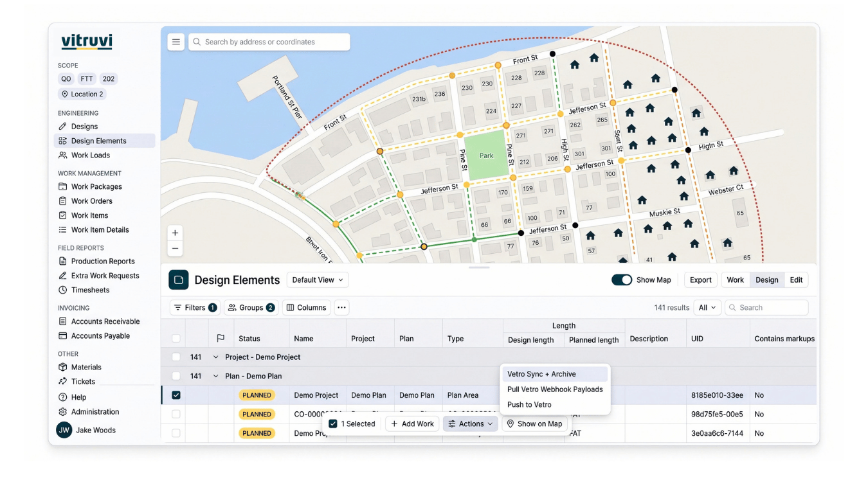
Task: Click the Work Loads people icon
Action: coord(62,155)
